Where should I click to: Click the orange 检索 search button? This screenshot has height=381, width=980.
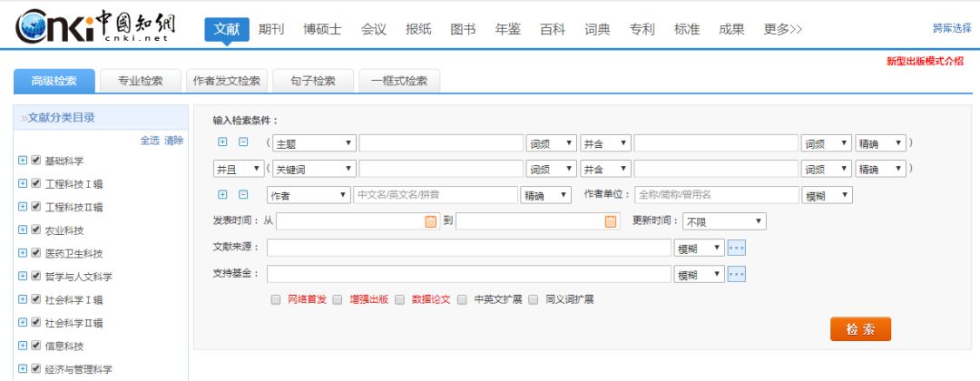(860, 329)
